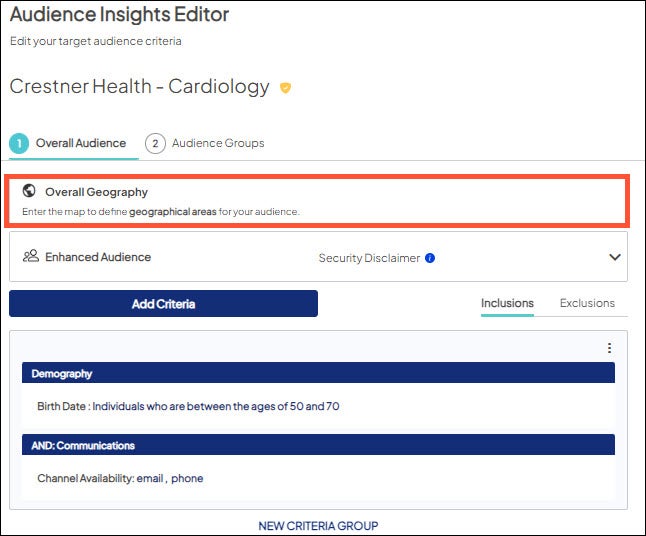The height and width of the screenshot is (536, 646).
Task: Click the shield badge beside Crestner Health - Cardiology
Action: (285, 88)
